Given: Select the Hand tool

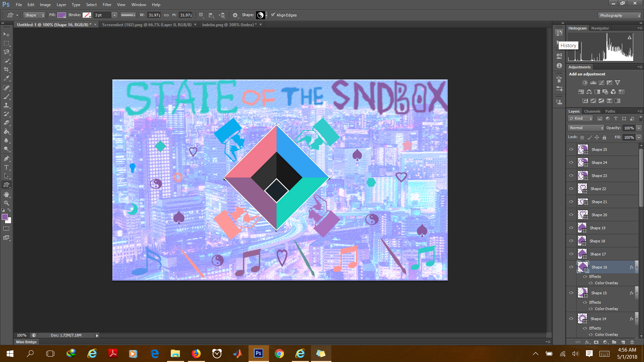Looking at the screenshot, I should tap(6, 194).
